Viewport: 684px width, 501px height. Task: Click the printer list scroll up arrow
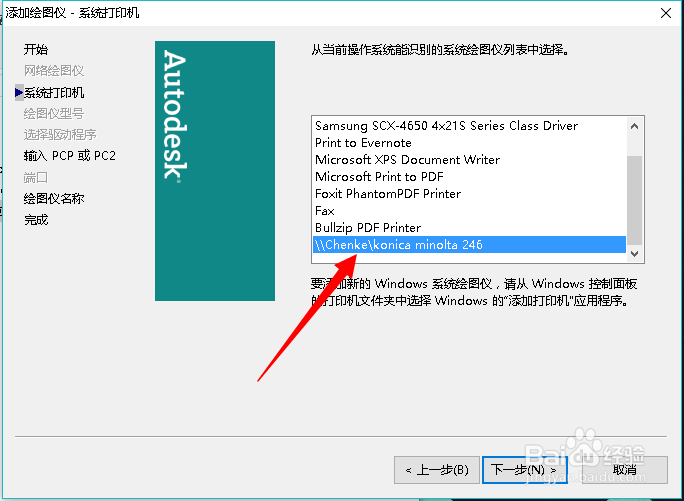pyautogui.click(x=635, y=126)
